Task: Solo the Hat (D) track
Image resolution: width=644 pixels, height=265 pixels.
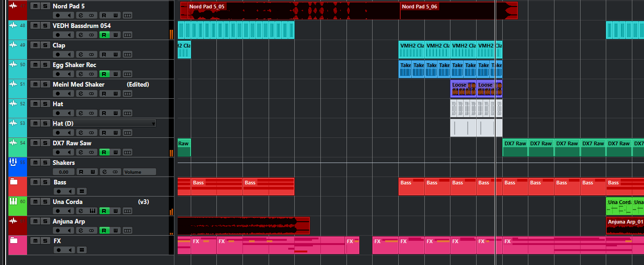Action: 45,123
